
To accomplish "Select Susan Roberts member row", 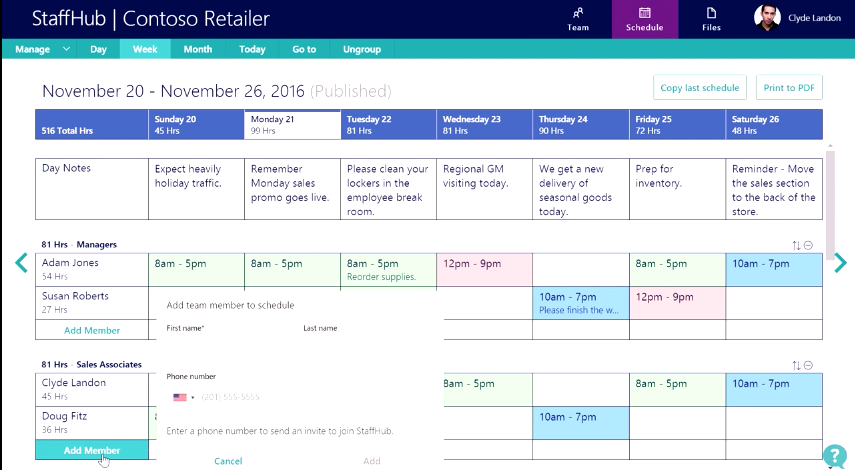I will click(x=92, y=303).
